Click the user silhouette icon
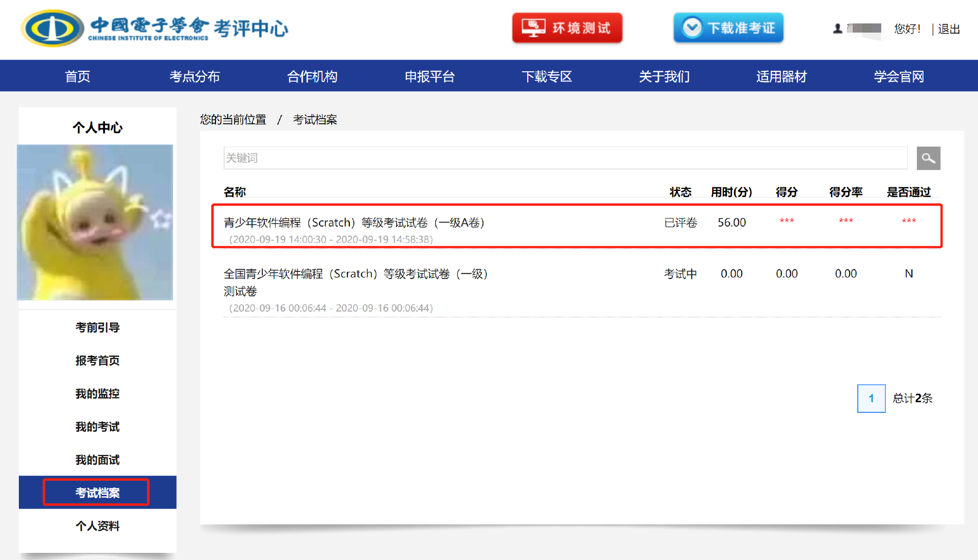 tap(837, 29)
